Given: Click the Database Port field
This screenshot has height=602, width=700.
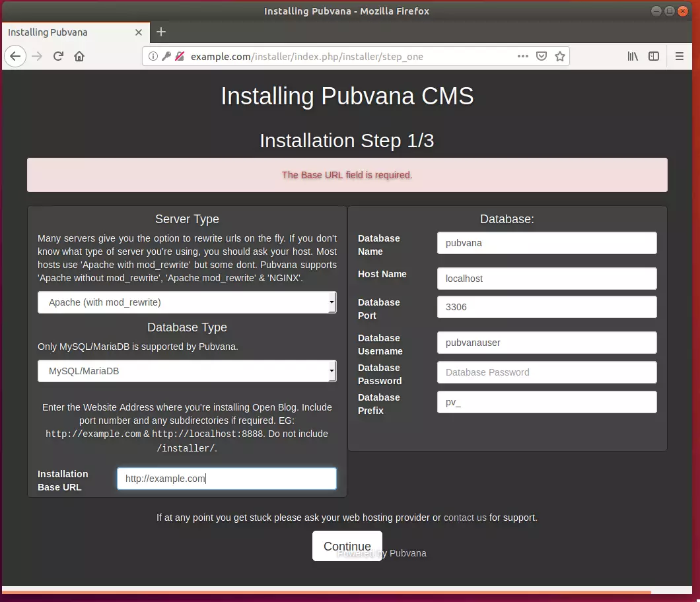Looking at the screenshot, I should tap(547, 307).
